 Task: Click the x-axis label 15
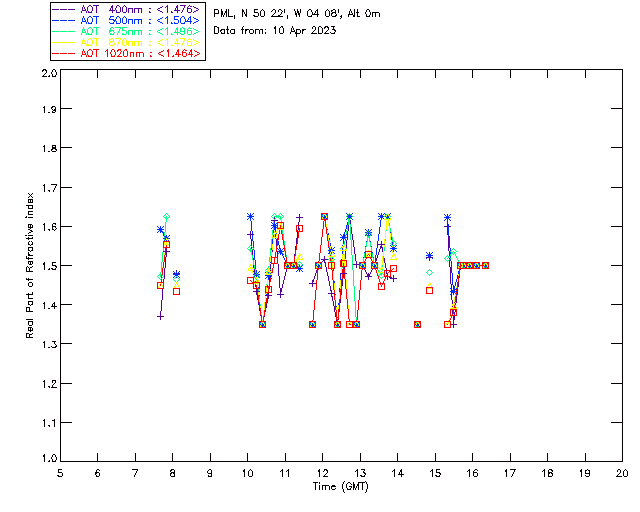point(435,473)
